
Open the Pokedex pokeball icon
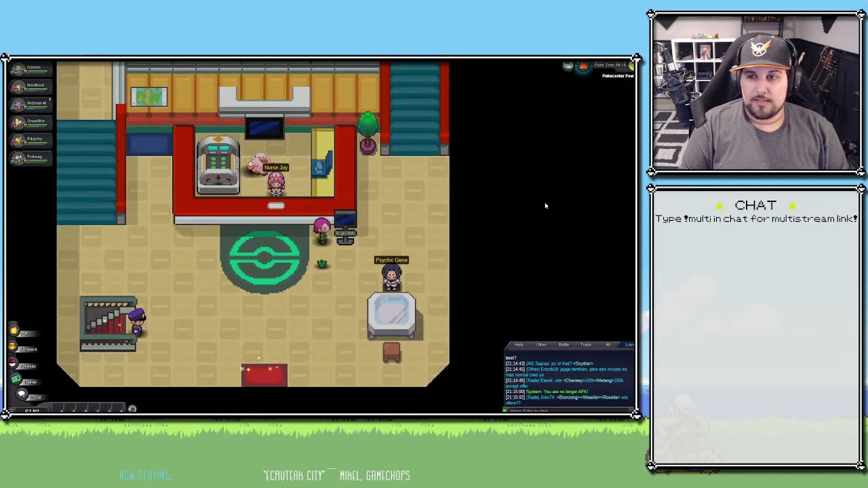12,363
